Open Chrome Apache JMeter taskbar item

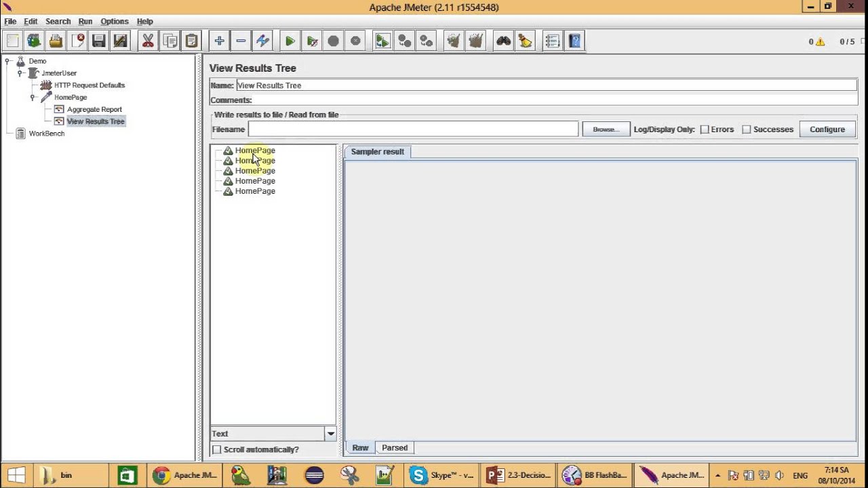[184, 475]
